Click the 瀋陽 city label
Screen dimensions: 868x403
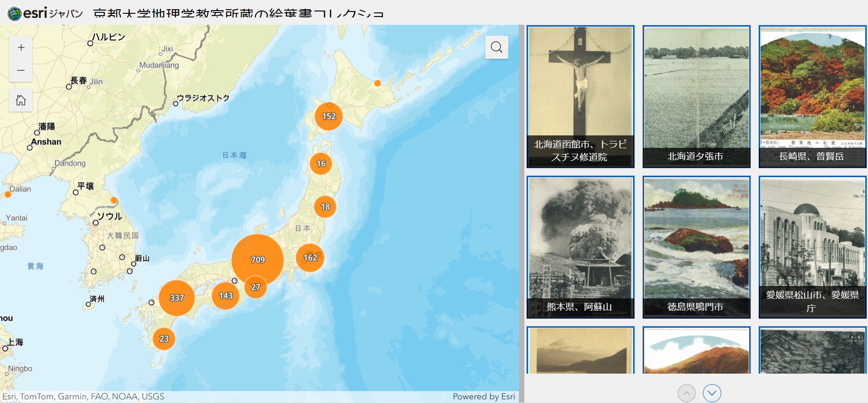coord(47,126)
